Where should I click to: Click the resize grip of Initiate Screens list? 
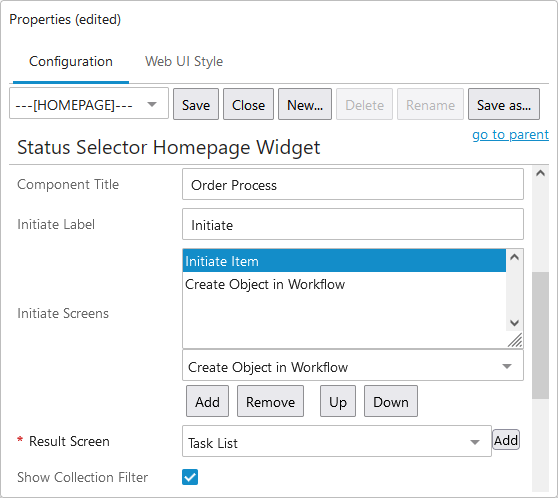[515, 340]
